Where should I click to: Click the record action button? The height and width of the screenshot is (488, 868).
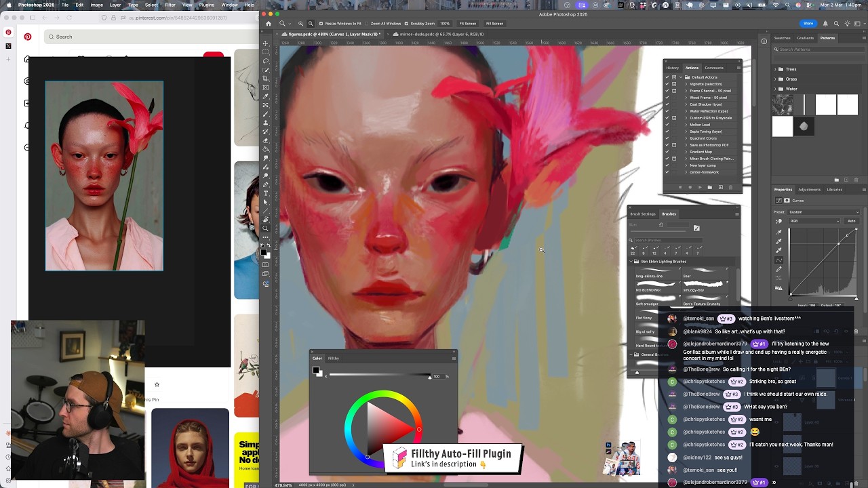click(x=690, y=188)
